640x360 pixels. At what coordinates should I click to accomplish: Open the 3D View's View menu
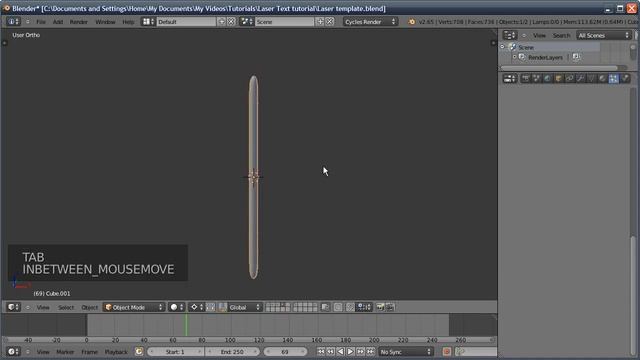[43, 307]
